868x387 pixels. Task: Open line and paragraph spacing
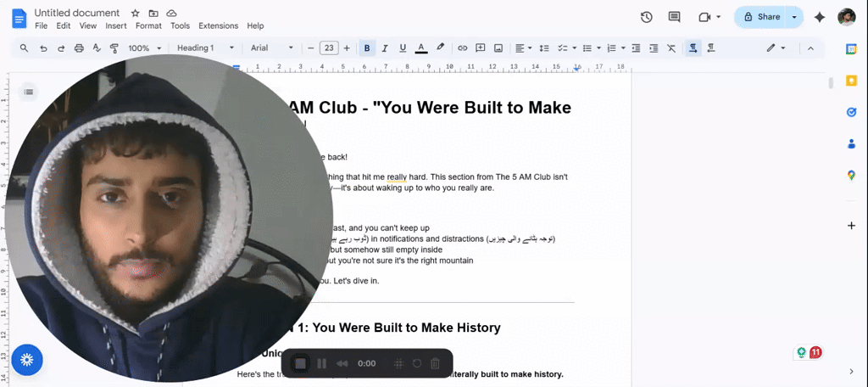[544, 48]
